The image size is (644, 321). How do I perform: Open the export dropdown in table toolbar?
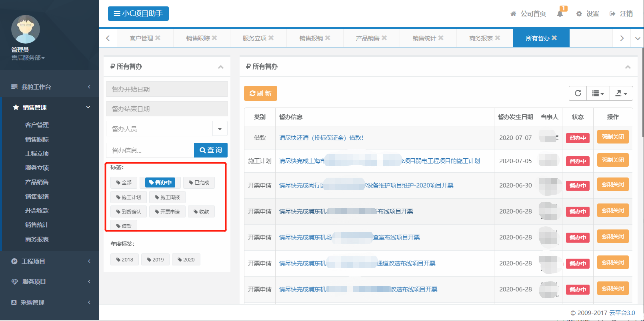[621, 93]
